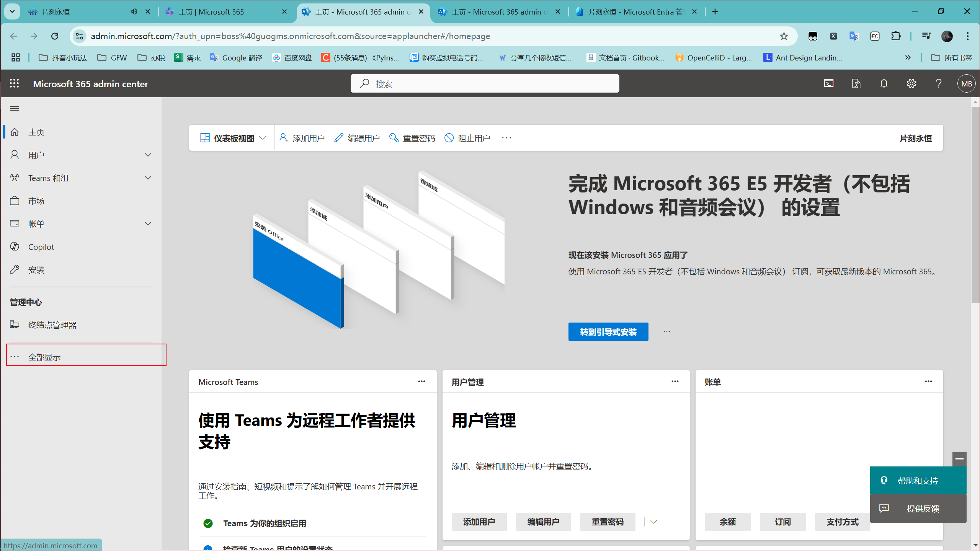Viewport: 980px width, 551px height.
Task: Open new browser tab
Action: click(715, 11)
